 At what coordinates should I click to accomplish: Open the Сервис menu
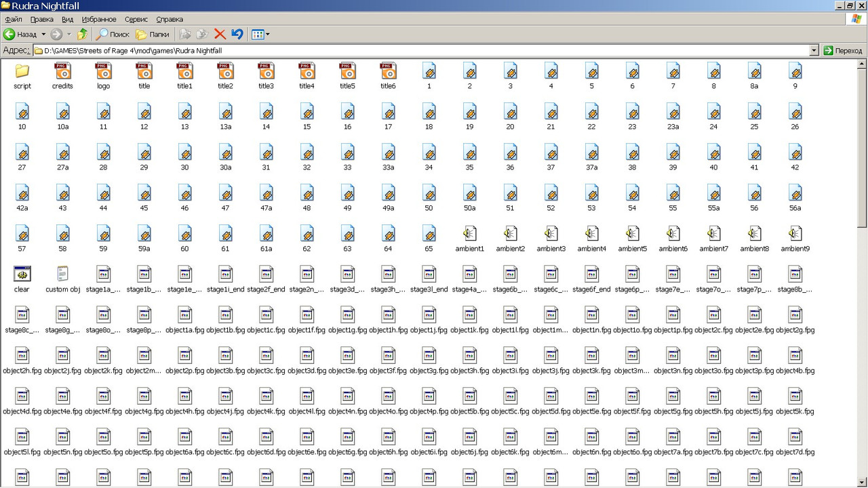click(x=136, y=19)
